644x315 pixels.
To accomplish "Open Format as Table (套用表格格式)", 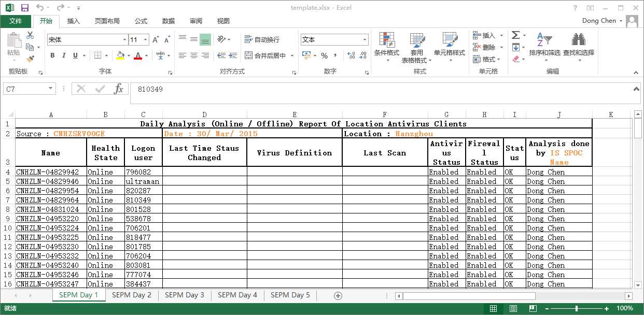I will 416,48.
